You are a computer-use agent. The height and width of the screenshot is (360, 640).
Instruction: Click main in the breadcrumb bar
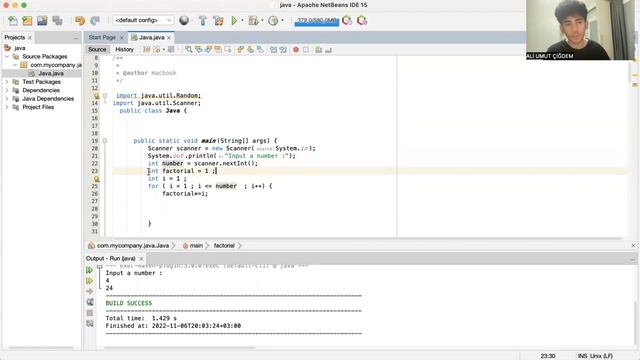pyautogui.click(x=196, y=246)
